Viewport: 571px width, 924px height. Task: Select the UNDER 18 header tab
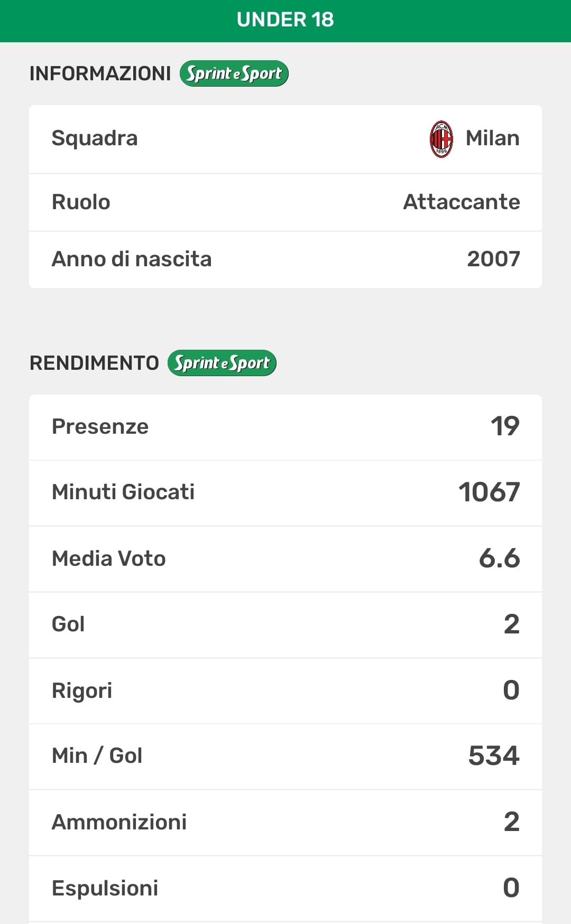[285, 20]
